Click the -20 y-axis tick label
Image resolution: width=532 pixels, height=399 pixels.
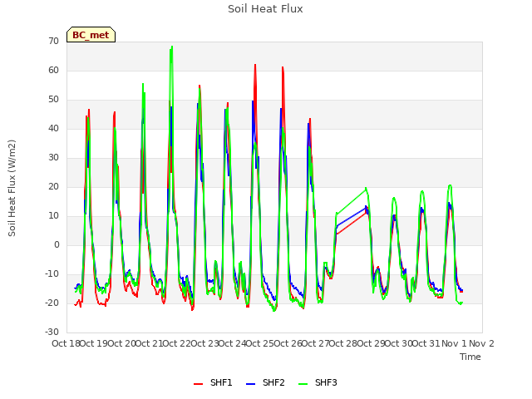tap(52, 303)
